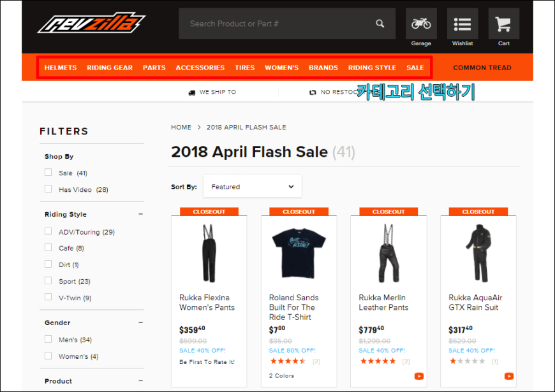Click the 2 Colors label

point(281,375)
